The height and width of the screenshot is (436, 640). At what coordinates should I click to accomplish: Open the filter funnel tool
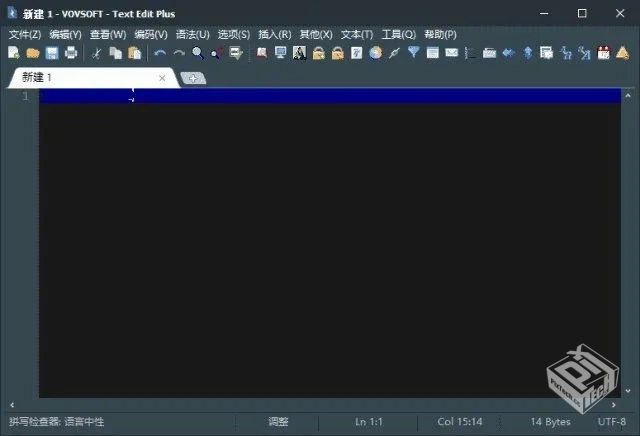coord(413,52)
